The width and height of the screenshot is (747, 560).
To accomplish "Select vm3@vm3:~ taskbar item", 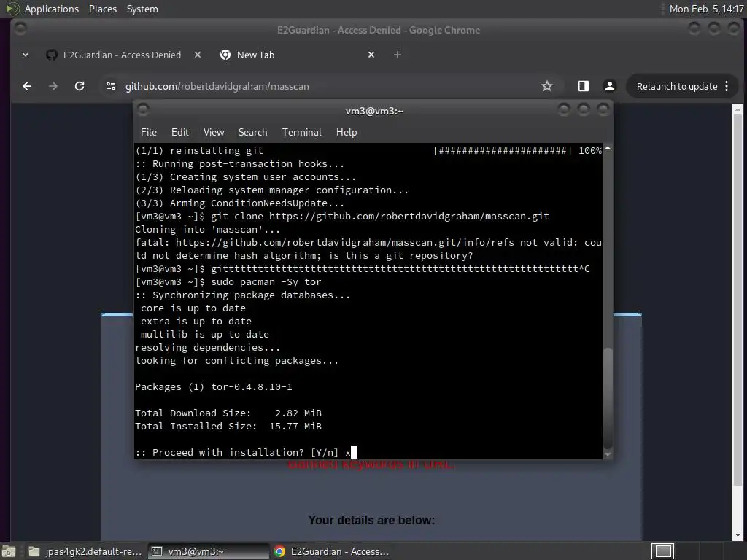I will pos(209,551).
